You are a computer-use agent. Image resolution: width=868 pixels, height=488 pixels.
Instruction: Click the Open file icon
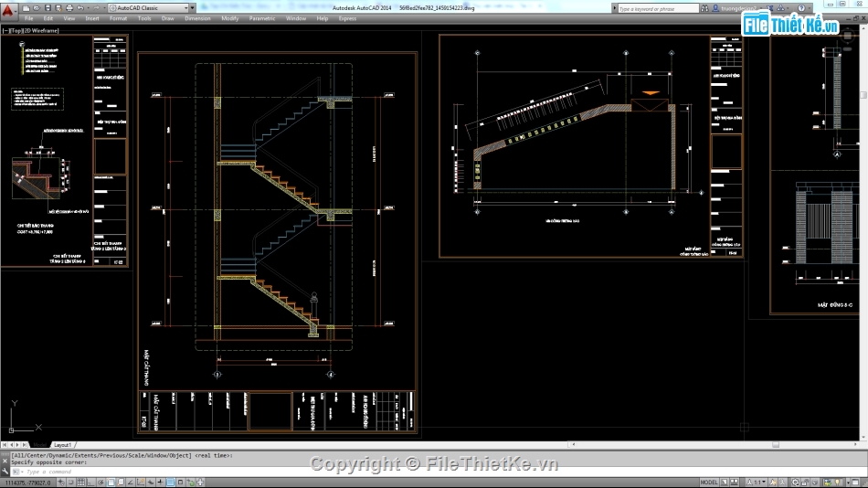coord(37,8)
